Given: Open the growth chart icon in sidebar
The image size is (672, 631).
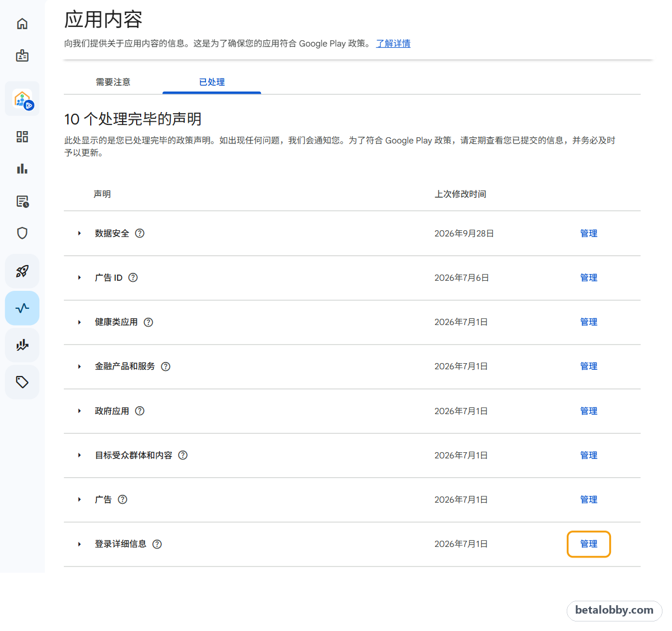Looking at the screenshot, I should pyautogui.click(x=22, y=345).
